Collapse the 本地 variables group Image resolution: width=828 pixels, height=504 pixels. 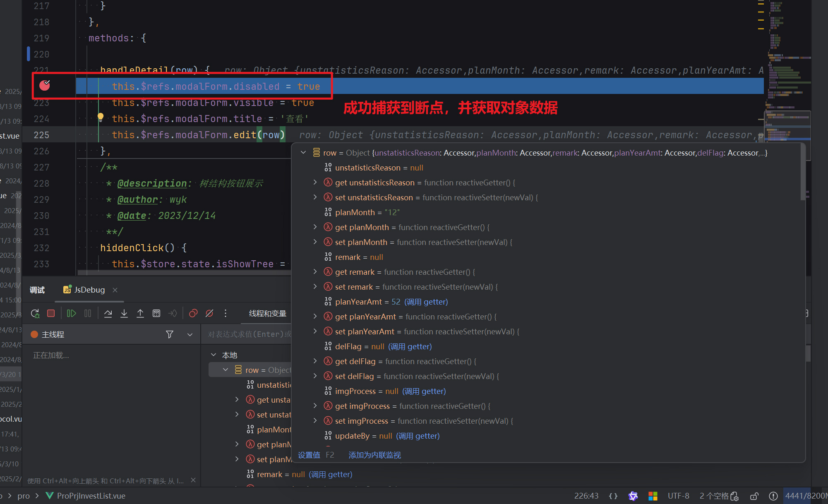pos(214,355)
